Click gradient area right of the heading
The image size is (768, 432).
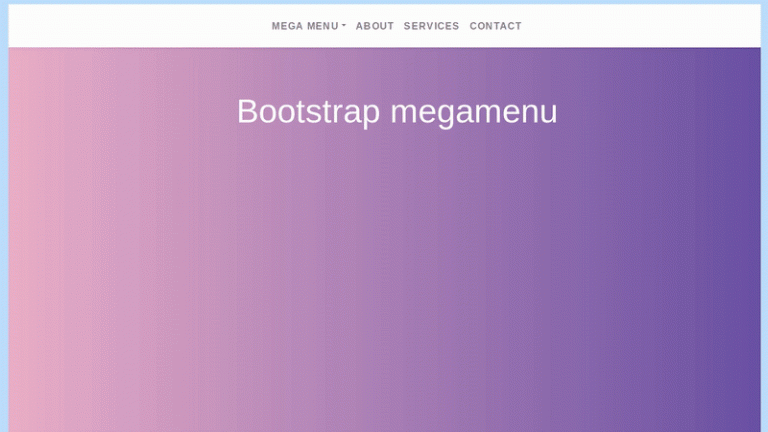coord(660,111)
